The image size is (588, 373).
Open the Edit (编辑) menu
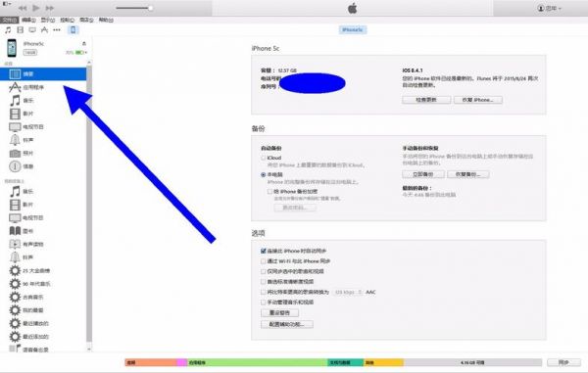pos(28,20)
